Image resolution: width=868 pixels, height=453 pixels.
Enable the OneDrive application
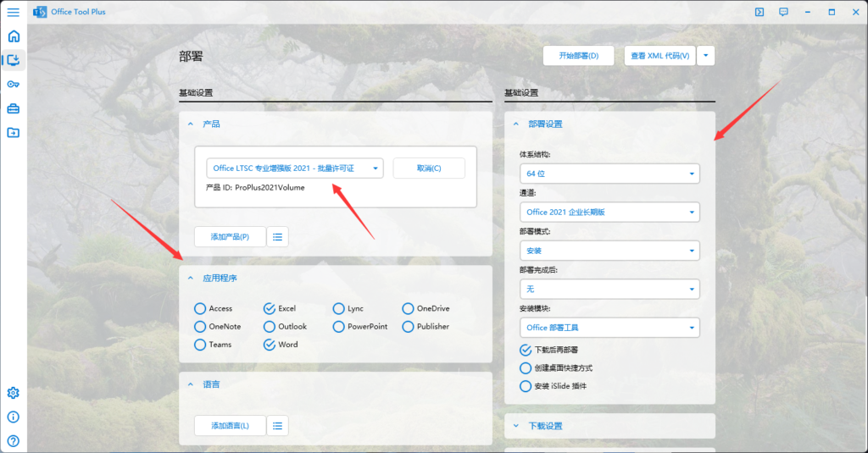(x=426, y=309)
